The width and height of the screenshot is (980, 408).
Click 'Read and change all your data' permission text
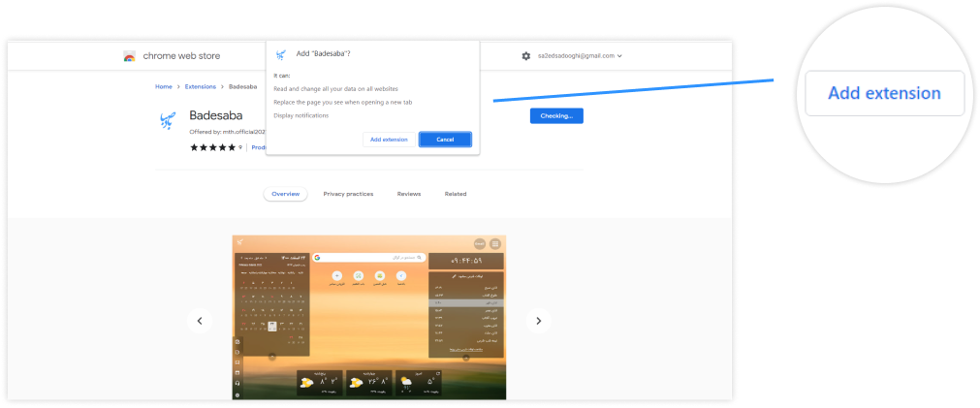click(x=335, y=89)
